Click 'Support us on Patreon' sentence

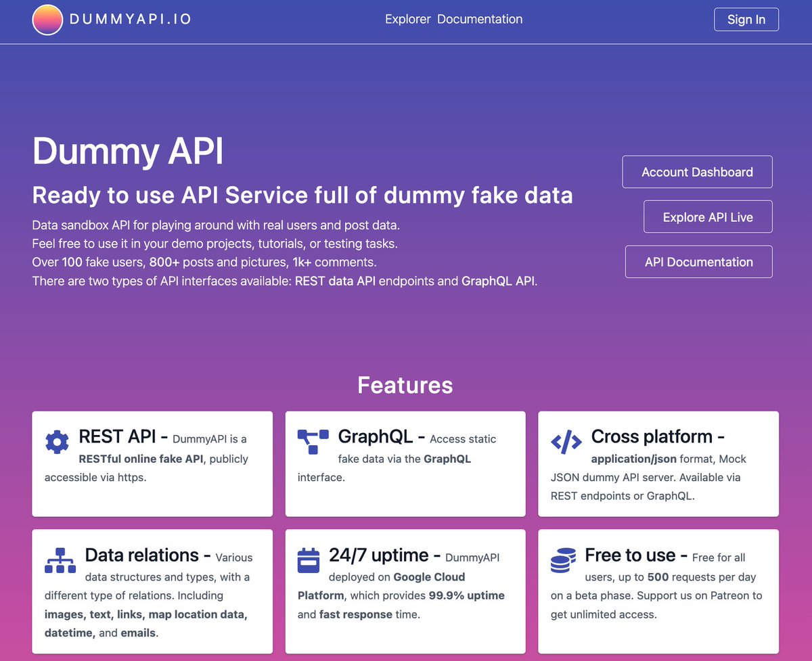656,605
